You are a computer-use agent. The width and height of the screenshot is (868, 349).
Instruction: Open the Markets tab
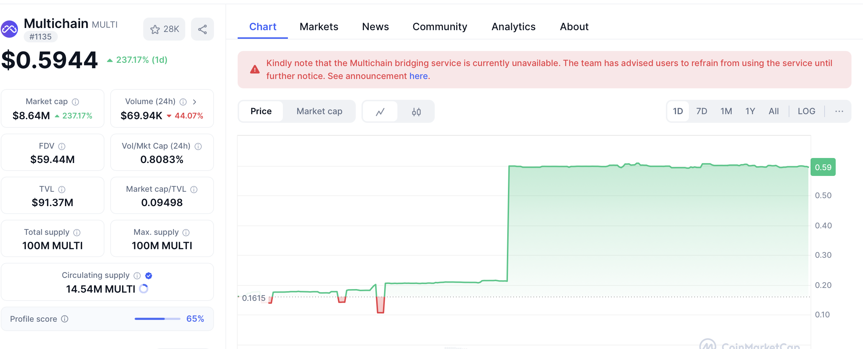pos(319,27)
